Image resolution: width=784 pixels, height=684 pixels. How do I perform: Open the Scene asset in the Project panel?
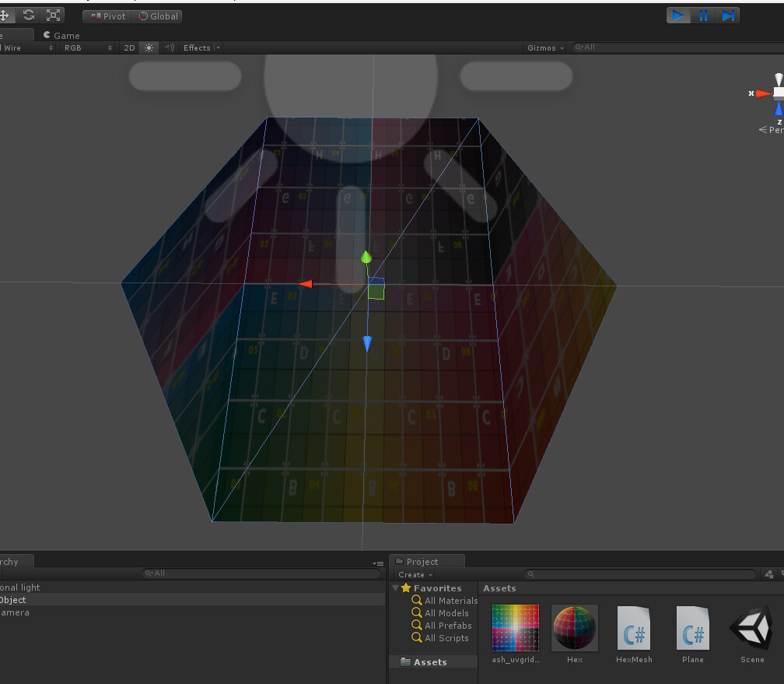(751, 628)
